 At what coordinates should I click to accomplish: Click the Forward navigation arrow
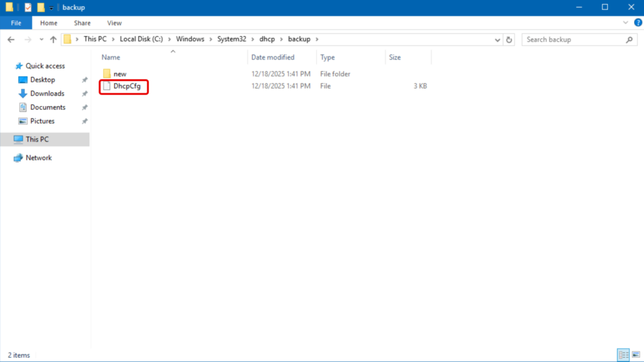(x=28, y=40)
